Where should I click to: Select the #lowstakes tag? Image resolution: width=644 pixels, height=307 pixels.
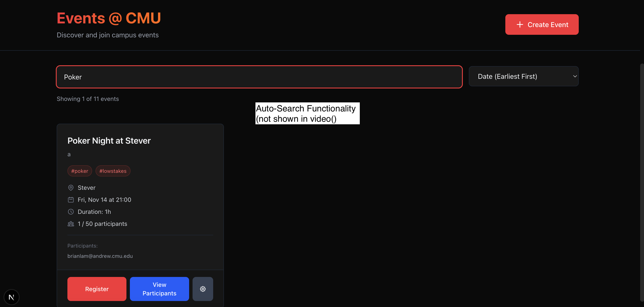click(113, 171)
